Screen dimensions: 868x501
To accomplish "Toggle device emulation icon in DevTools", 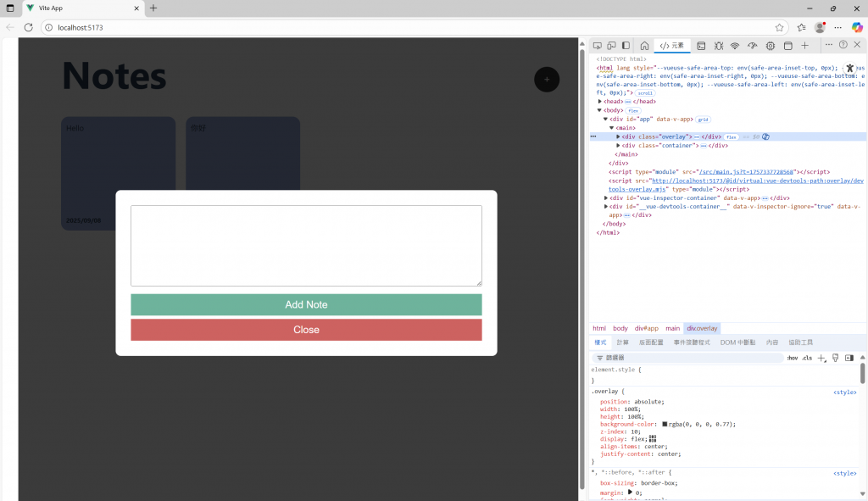I will point(611,46).
